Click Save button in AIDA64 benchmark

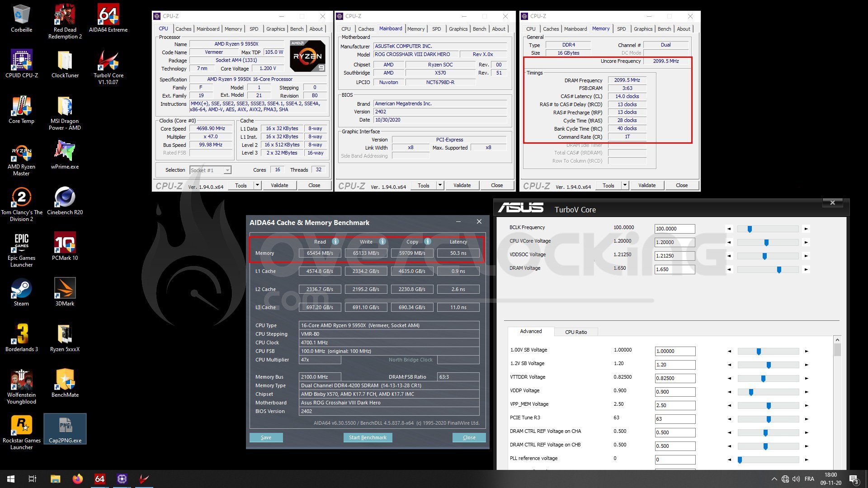(266, 437)
